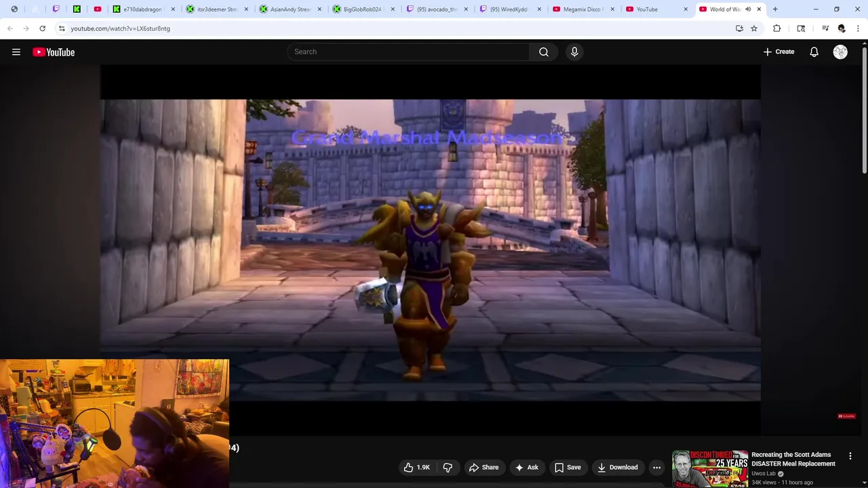Screen dimensions: 868x488
Task: Open the Chrome profile avatar
Action: 842,28
